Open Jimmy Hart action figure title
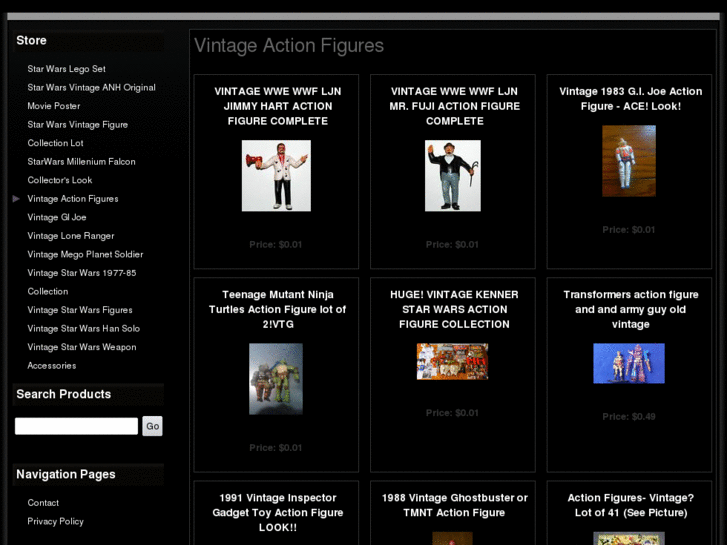Viewport: 727px width, 545px height. point(277,106)
